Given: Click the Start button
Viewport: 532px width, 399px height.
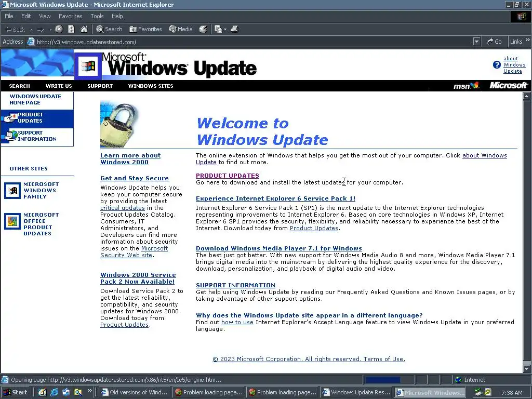Looking at the screenshot, I should click(16, 392).
